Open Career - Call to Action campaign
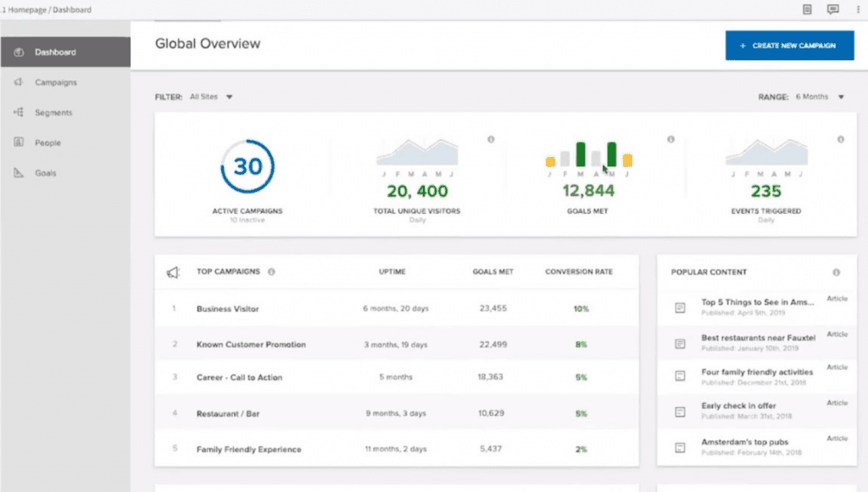868x492 pixels. tap(239, 377)
